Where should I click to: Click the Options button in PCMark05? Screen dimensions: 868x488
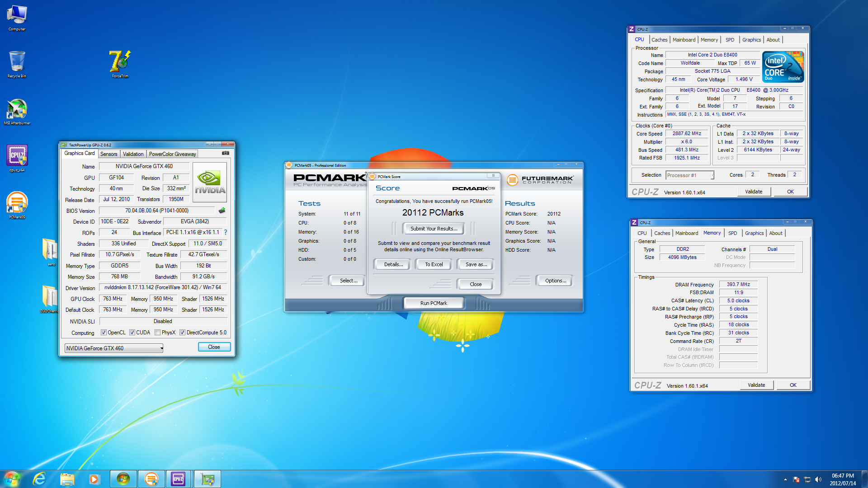pyautogui.click(x=555, y=281)
